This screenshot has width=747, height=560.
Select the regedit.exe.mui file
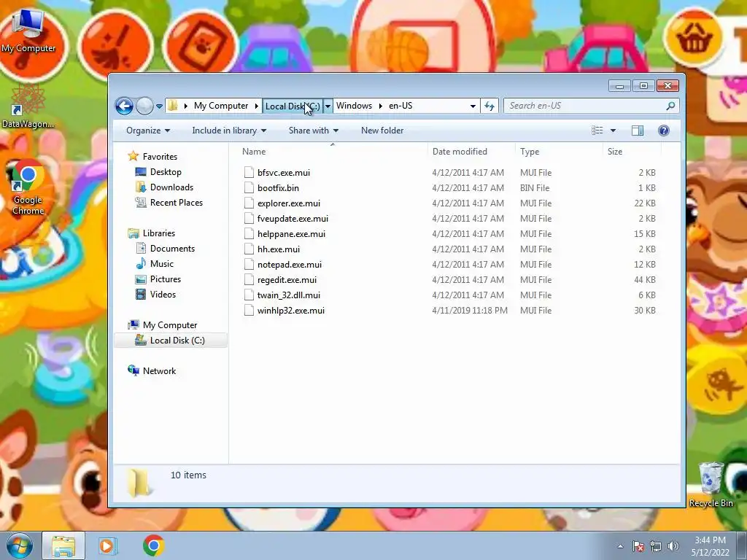tap(287, 279)
